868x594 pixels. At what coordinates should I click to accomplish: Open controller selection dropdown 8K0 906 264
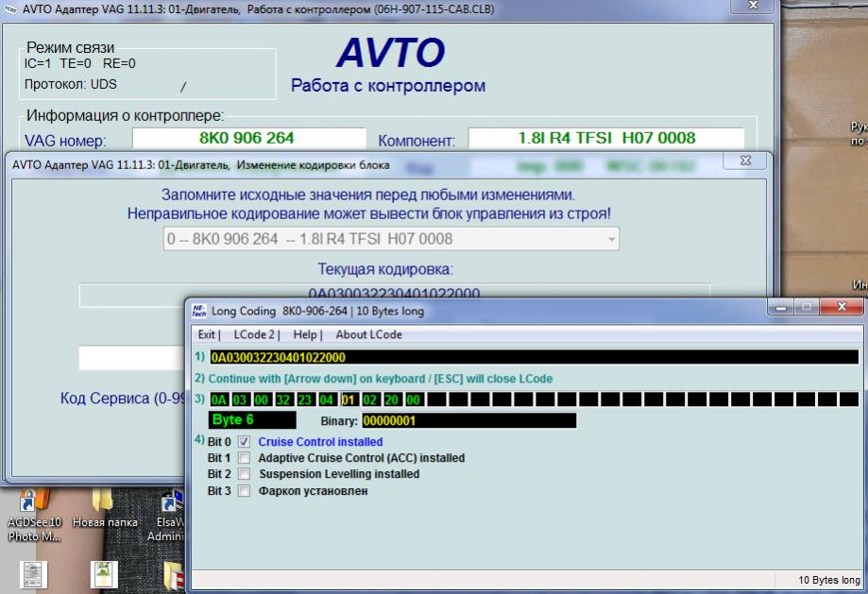click(391, 239)
